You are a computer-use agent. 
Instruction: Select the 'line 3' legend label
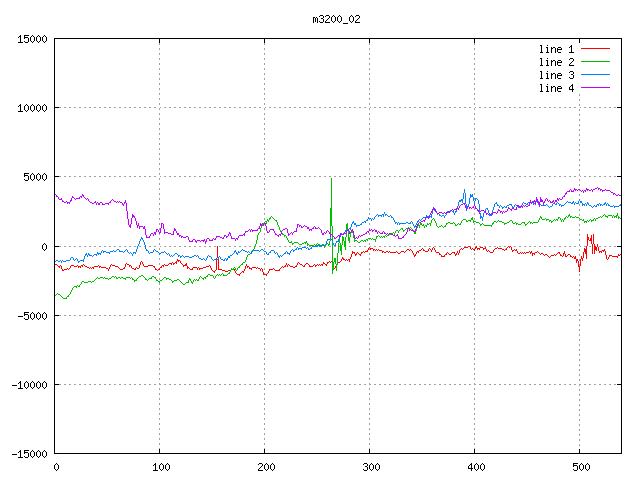tap(556, 75)
